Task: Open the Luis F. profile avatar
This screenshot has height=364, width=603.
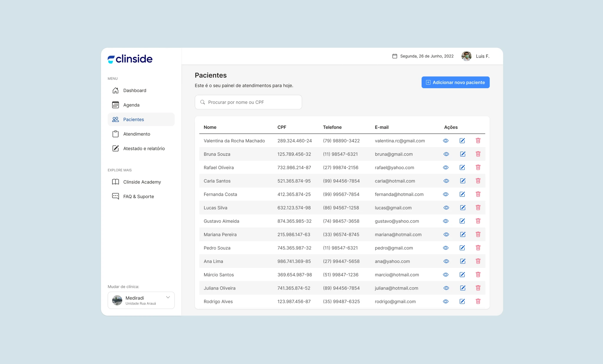Action: pyautogui.click(x=466, y=56)
